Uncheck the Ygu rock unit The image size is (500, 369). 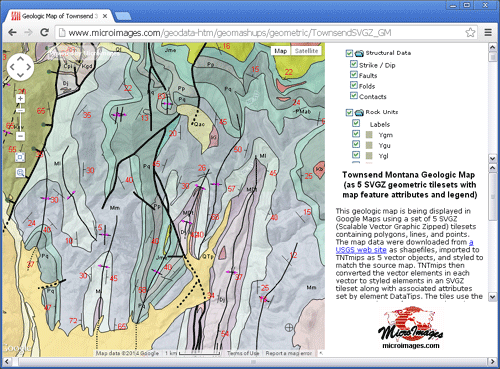point(356,144)
